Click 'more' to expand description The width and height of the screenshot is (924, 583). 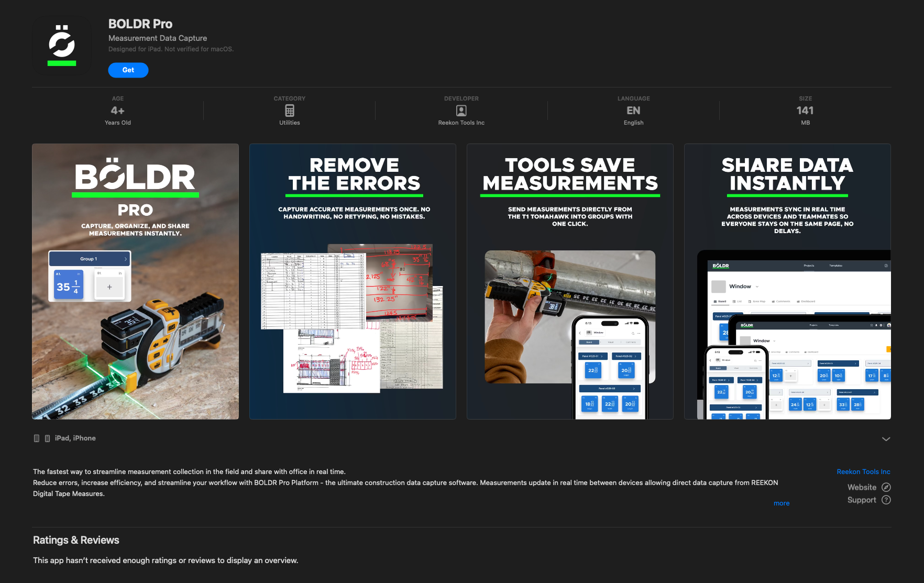(x=782, y=503)
